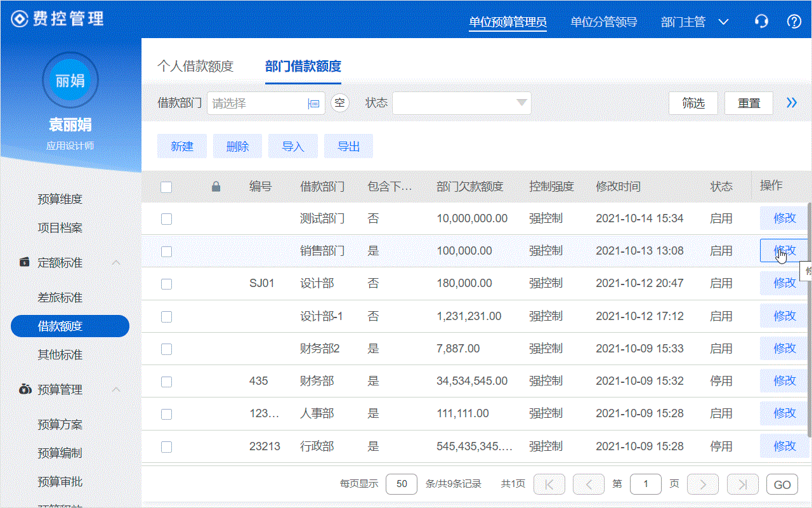Check the 财务部2 row checkbox
This screenshot has height=508, width=812.
(166, 349)
